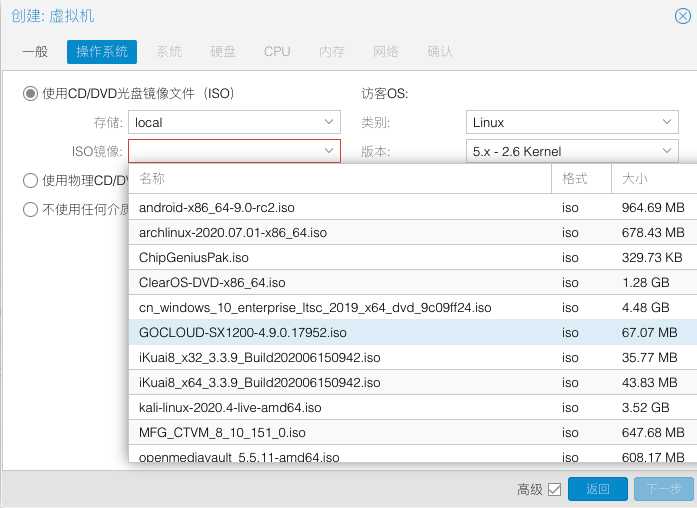Select the physical CD/DVD drive radio option

point(31,181)
